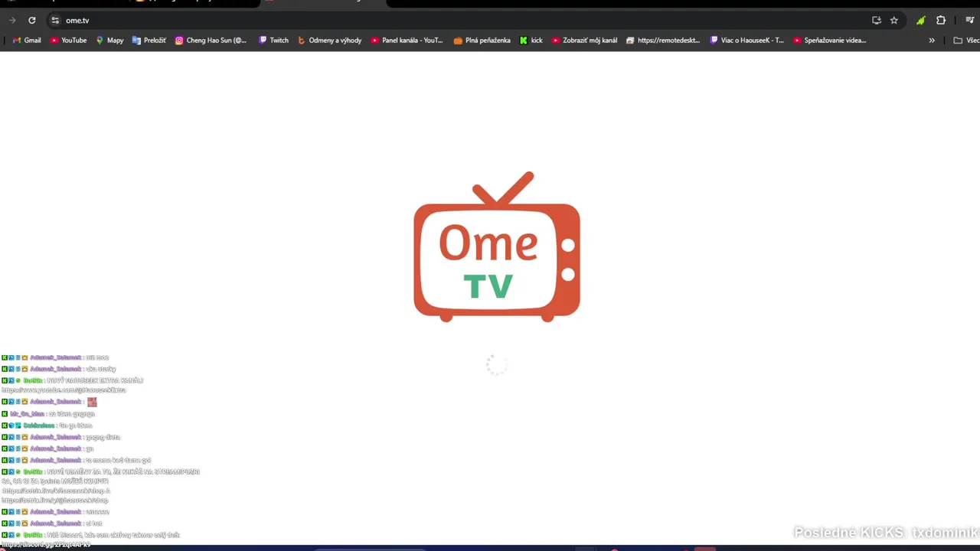Open the Cheng Hao Sun bookmark

click(x=211, y=41)
